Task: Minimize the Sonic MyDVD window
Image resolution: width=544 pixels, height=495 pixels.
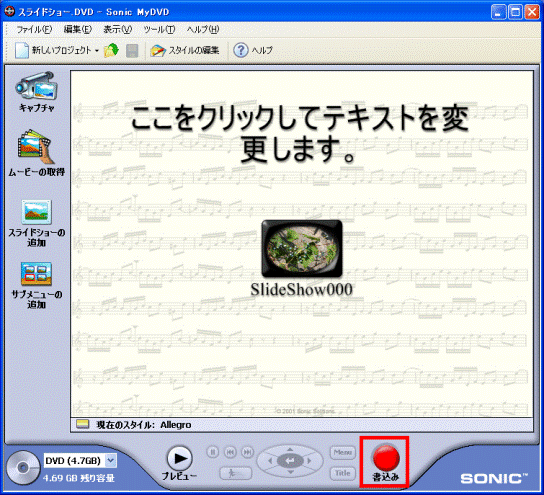Action: tap(499, 12)
